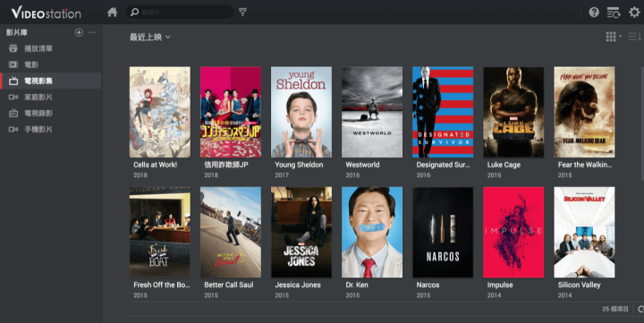Open the Fear the Walking Dead poster
This screenshot has width=644, height=323.
584,112
